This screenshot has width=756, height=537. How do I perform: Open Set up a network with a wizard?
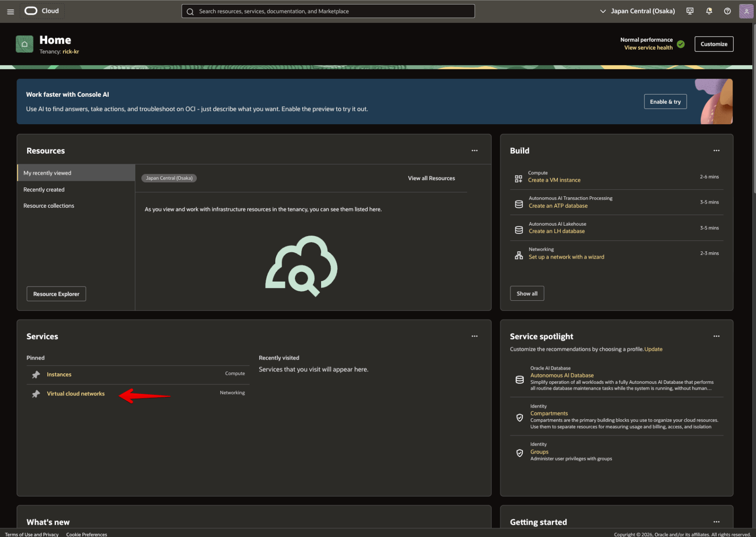566,257
